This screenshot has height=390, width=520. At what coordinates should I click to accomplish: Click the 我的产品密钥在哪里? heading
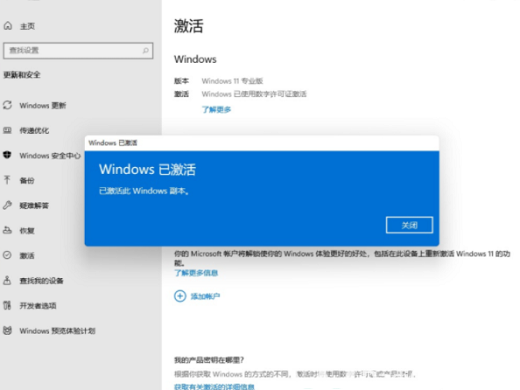209,360
